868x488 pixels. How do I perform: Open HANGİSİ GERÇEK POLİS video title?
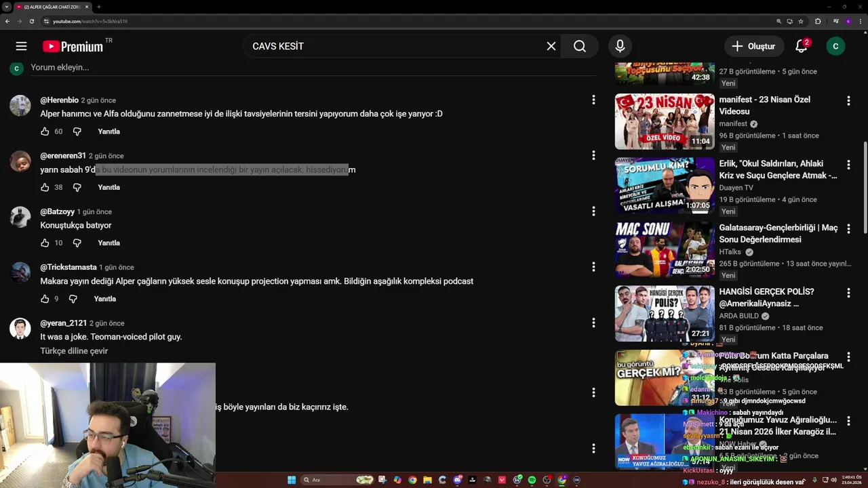pos(767,298)
